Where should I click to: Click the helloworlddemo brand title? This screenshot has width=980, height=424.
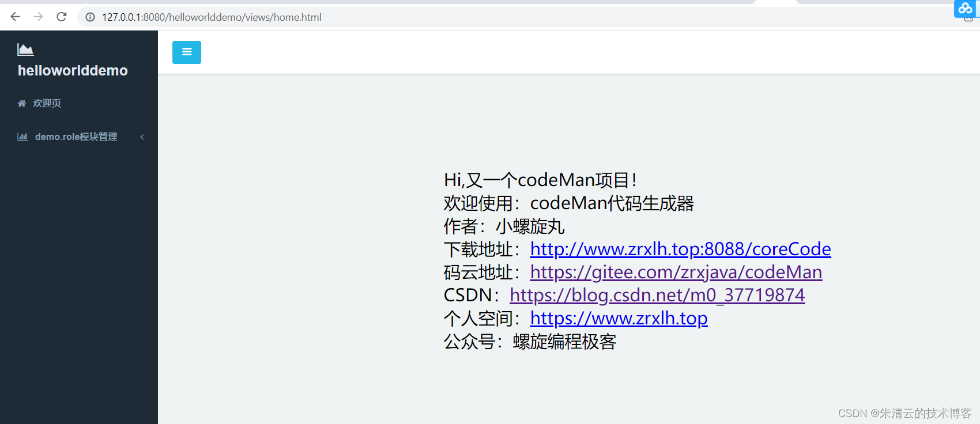[73, 71]
